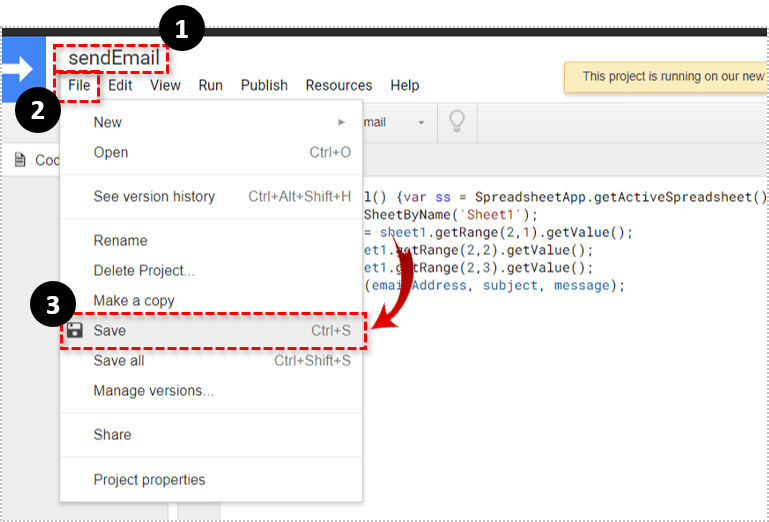Image resolution: width=769 pixels, height=522 pixels.
Task: Open the Resources menu
Action: tap(338, 86)
